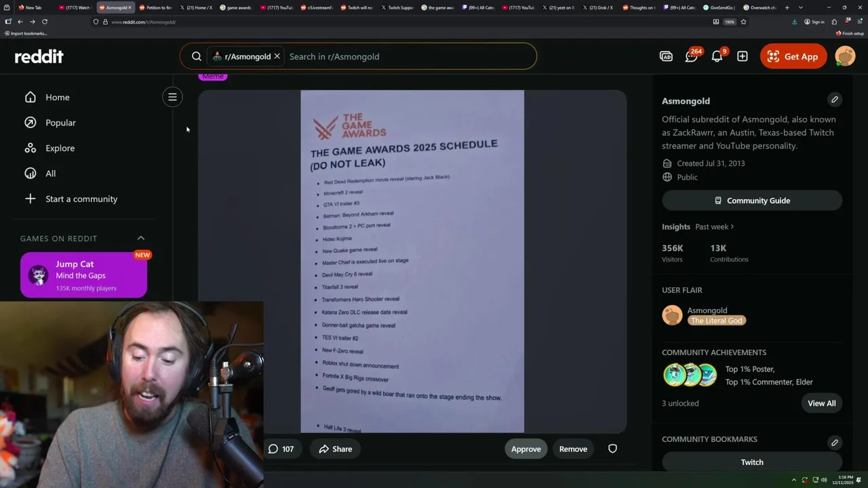Screen dimensions: 868x488
Task: Open the taskbar volume icon
Action: point(824,480)
